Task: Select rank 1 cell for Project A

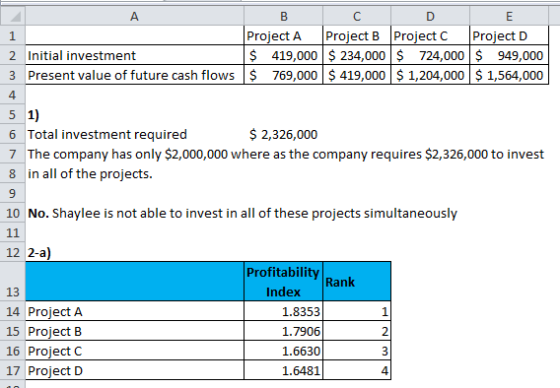Action: point(356,311)
